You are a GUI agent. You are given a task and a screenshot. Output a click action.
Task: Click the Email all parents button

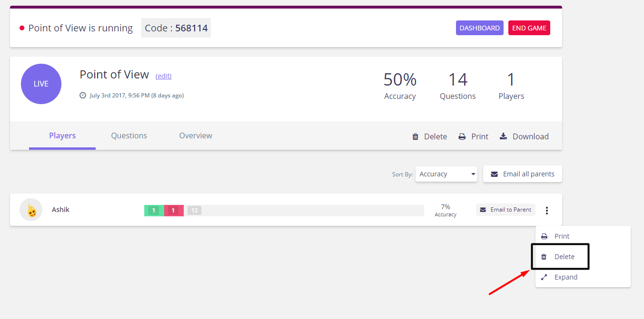click(x=523, y=174)
